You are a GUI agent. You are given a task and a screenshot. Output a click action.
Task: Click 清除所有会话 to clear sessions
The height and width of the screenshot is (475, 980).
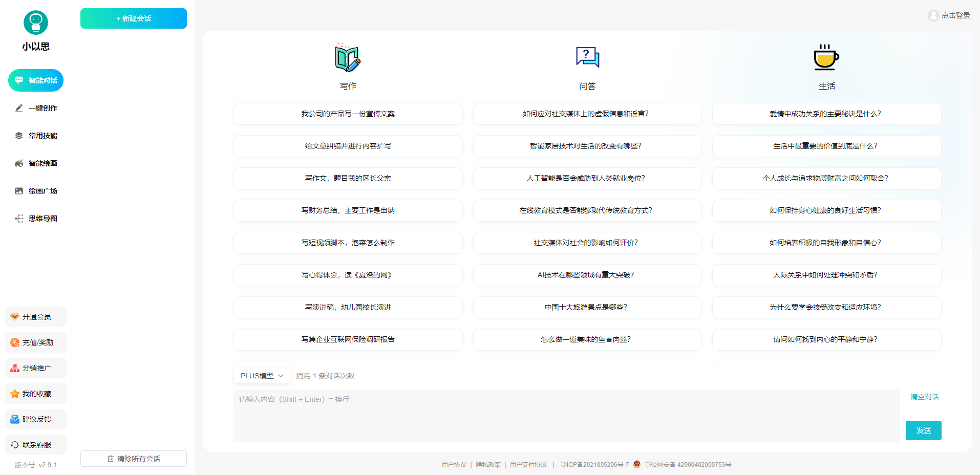(133, 459)
